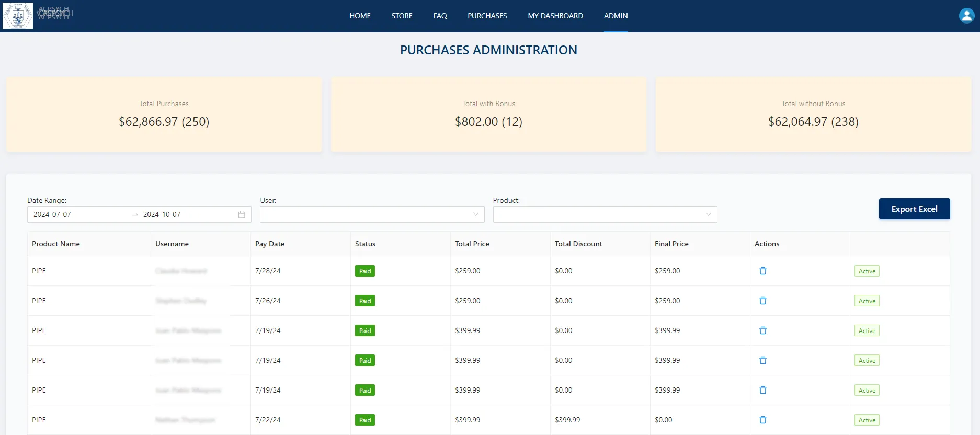Expand the Product filter dropdown
Viewport: 980px width, 435px height.
point(605,214)
